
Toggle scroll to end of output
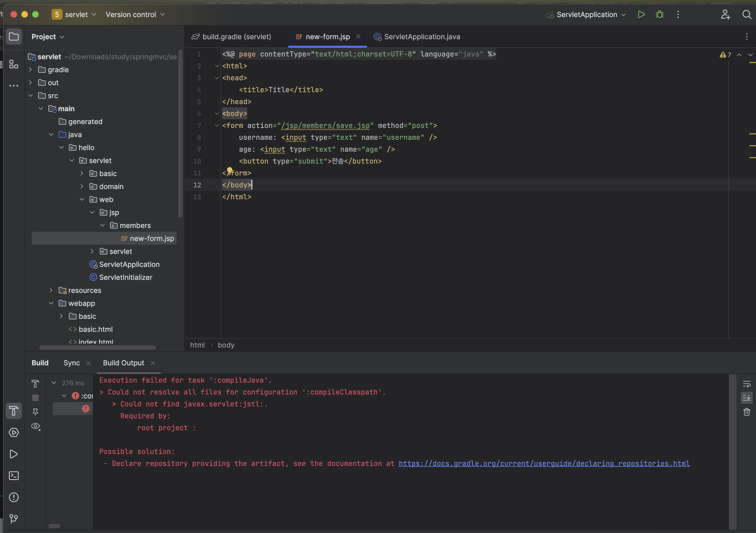coord(747,398)
